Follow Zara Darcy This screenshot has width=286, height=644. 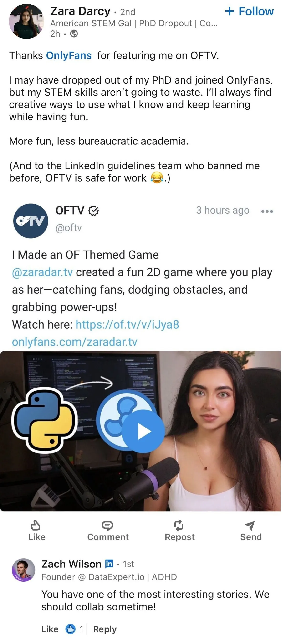tap(249, 11)
